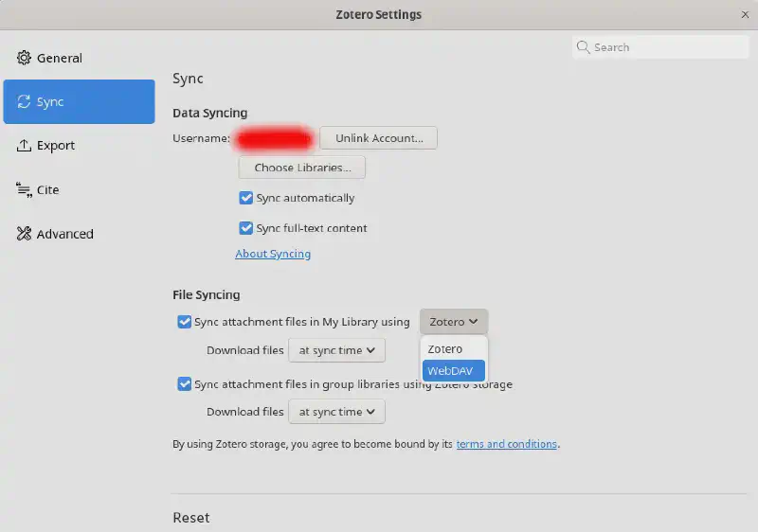Choose Zotero option in dropdown list
The width and height of the screenshot is (758, 532).
445,349
